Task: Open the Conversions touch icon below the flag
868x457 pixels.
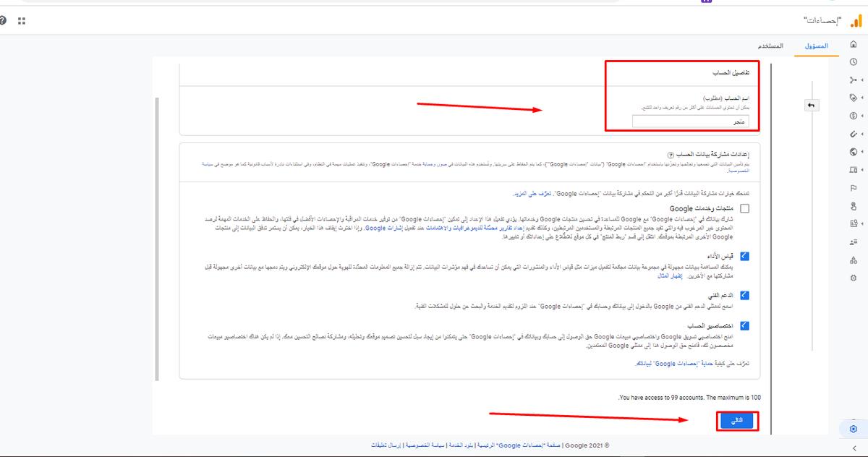Action: (854, 206)
